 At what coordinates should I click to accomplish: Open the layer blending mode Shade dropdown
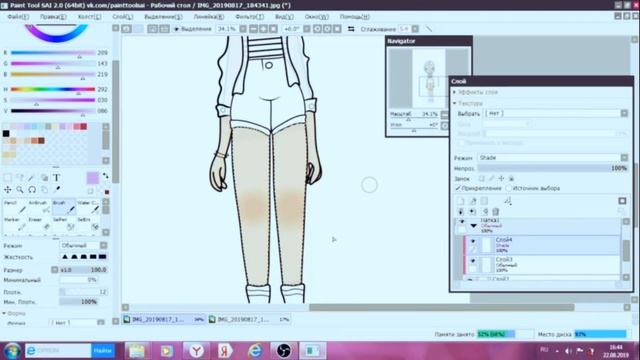click(x=553, y=158)
